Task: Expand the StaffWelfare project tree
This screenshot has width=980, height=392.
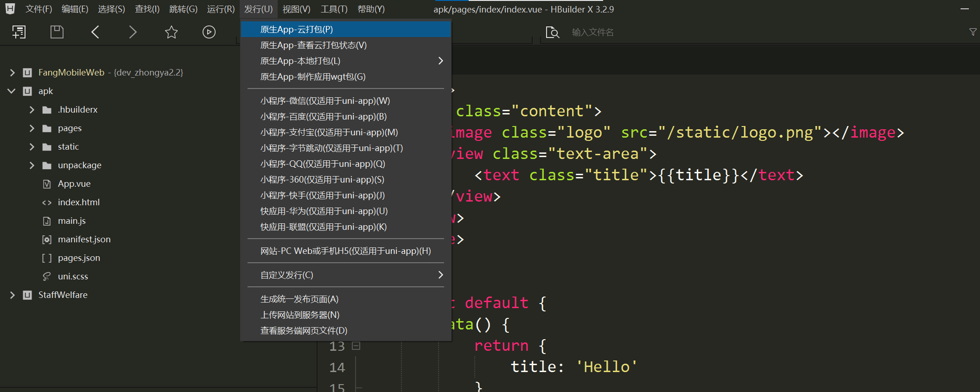Action: tap(12, 295)
